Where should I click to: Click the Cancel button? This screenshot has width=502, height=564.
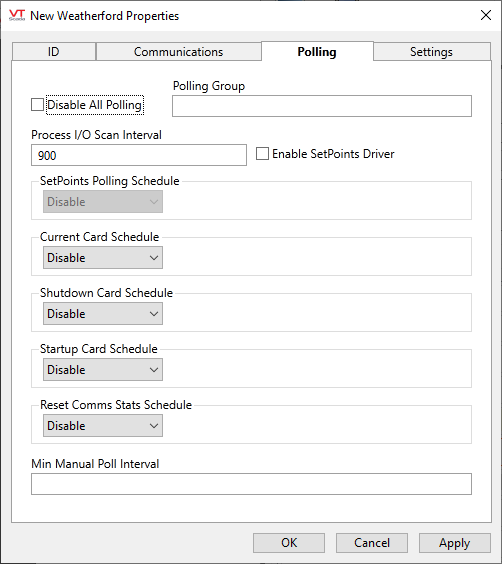(372, 543)
